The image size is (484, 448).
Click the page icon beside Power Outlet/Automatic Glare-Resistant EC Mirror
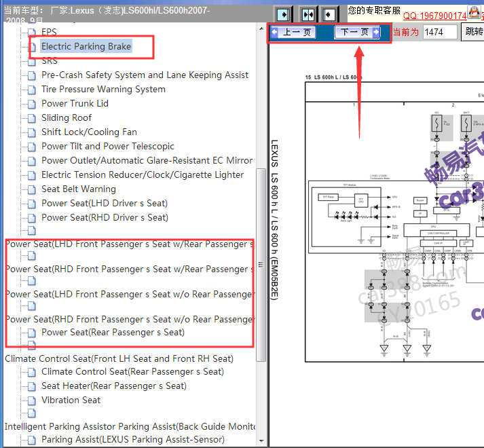point(31,161)
